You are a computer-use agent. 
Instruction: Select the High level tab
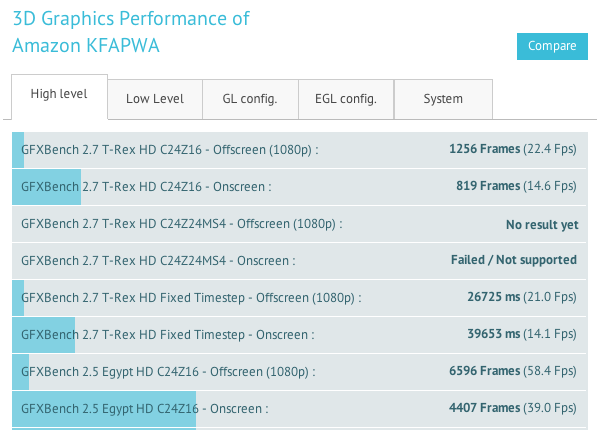(x=59, y=94)
